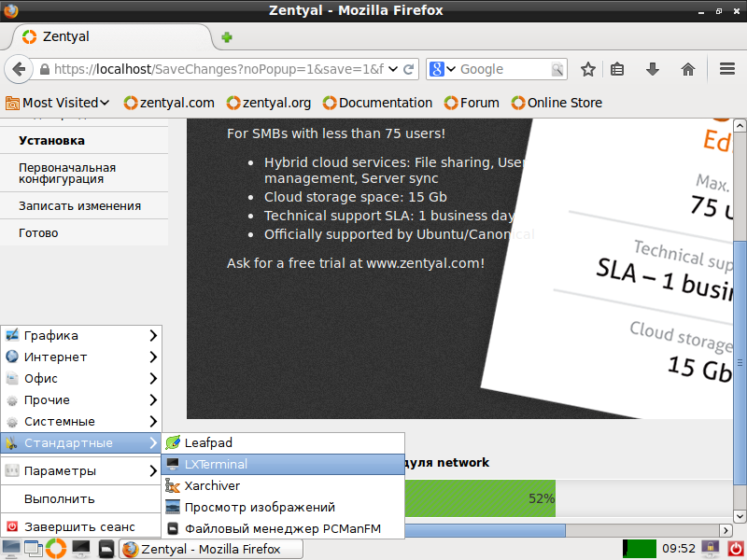This screenshot has width=747, height=560.
Task: Select Записать изменения in the sidebar
Action: tap(84, 205)
